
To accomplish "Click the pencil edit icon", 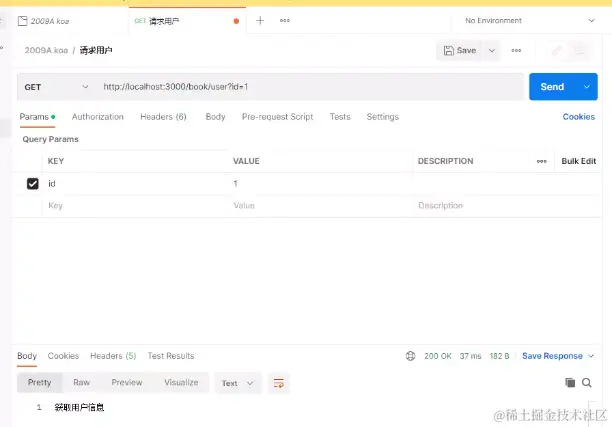I will tap(557, 50).
